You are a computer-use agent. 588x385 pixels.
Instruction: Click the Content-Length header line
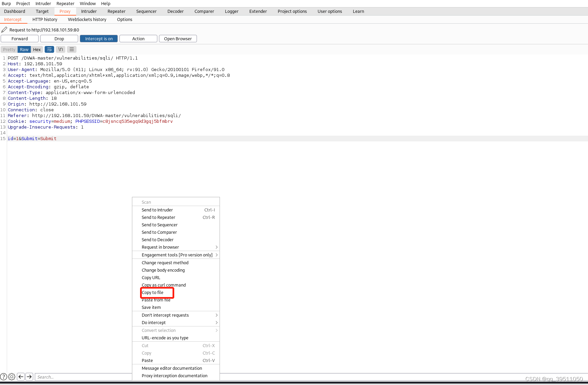[x=32, y=98]
